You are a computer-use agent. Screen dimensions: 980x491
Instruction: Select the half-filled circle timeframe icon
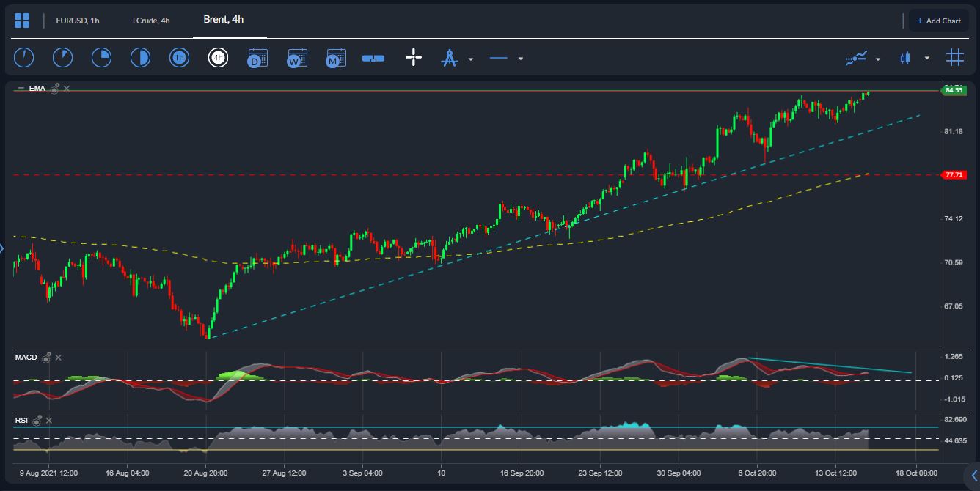pyautogui.click(x=140, y=58)
